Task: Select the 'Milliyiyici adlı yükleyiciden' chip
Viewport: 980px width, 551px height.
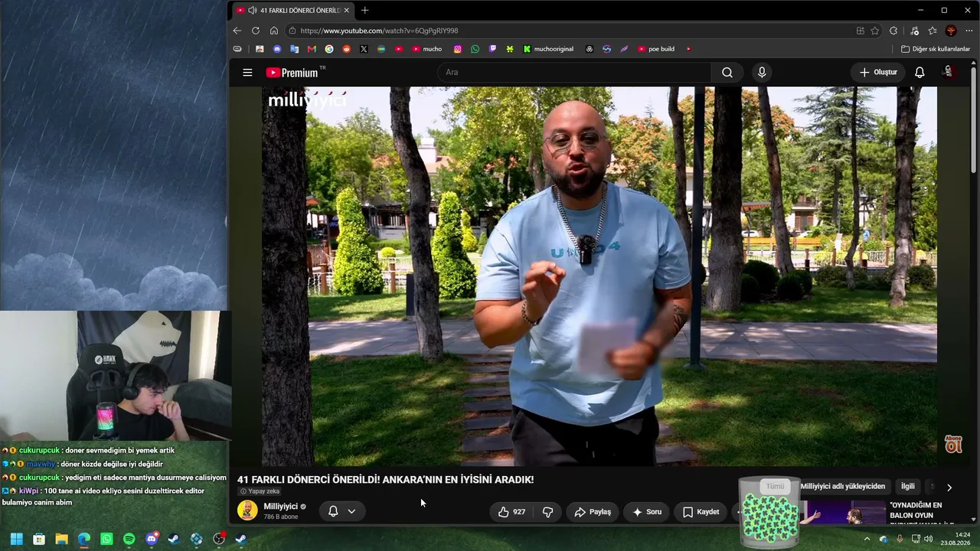Action: tap(843, 487)
